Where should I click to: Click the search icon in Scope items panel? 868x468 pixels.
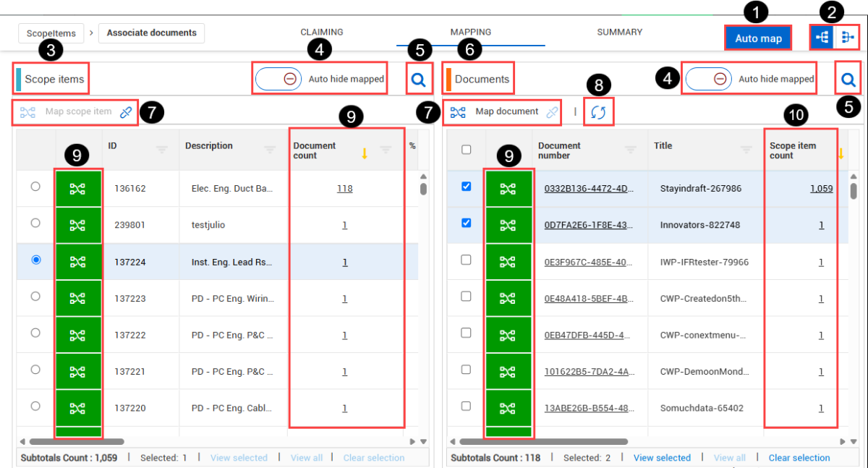[x=418, y=80]
